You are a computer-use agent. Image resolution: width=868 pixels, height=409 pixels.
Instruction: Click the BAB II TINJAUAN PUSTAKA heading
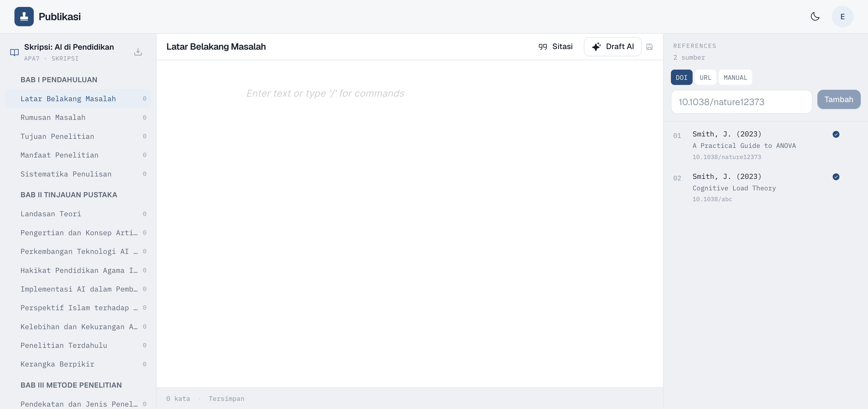click(x=69, y=195)
